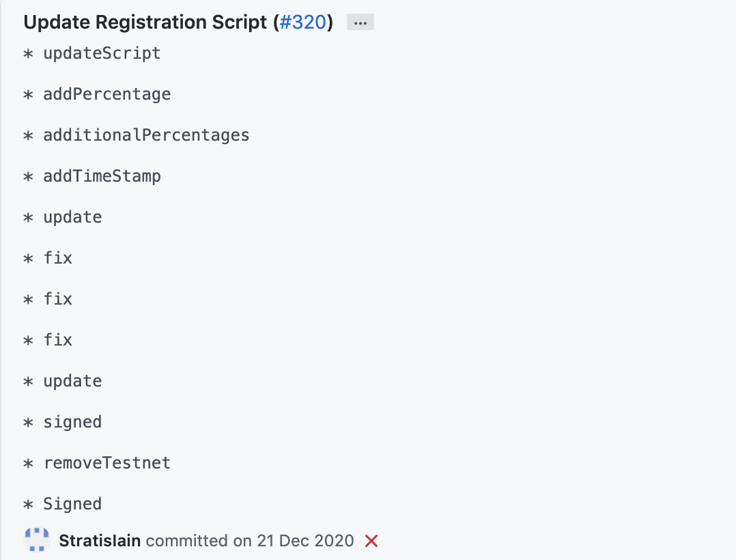This screenshot has height=560, width=736.
Task: Expand commit description with ellipsis button
Action: [x=360, y=23]
